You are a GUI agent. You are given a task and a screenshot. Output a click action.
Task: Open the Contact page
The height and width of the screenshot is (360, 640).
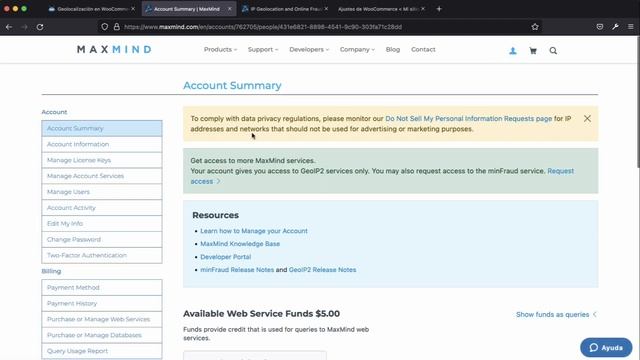tap(423, 49)
